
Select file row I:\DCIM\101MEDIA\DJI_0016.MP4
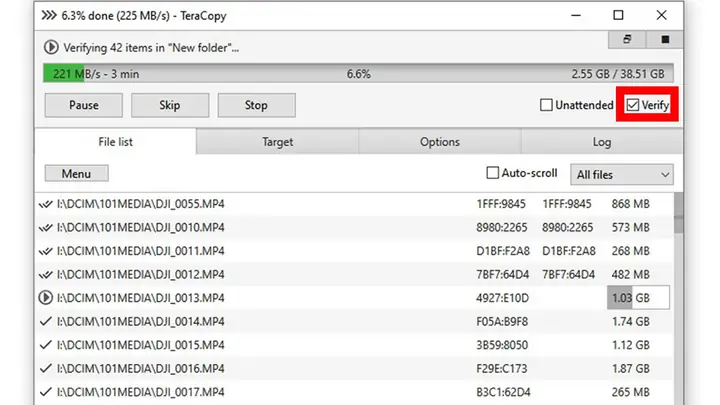[354, 368]
